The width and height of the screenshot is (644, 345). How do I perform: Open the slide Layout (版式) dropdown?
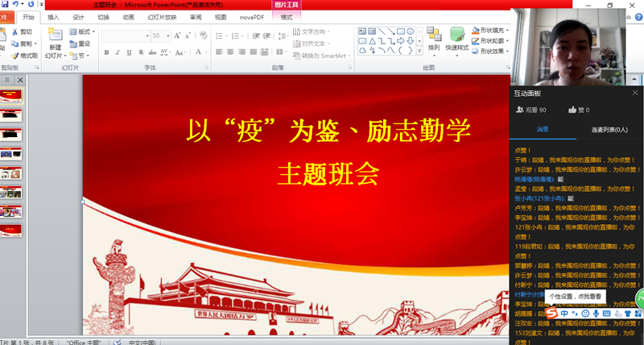pyautogui.click(x=82, y=31)
